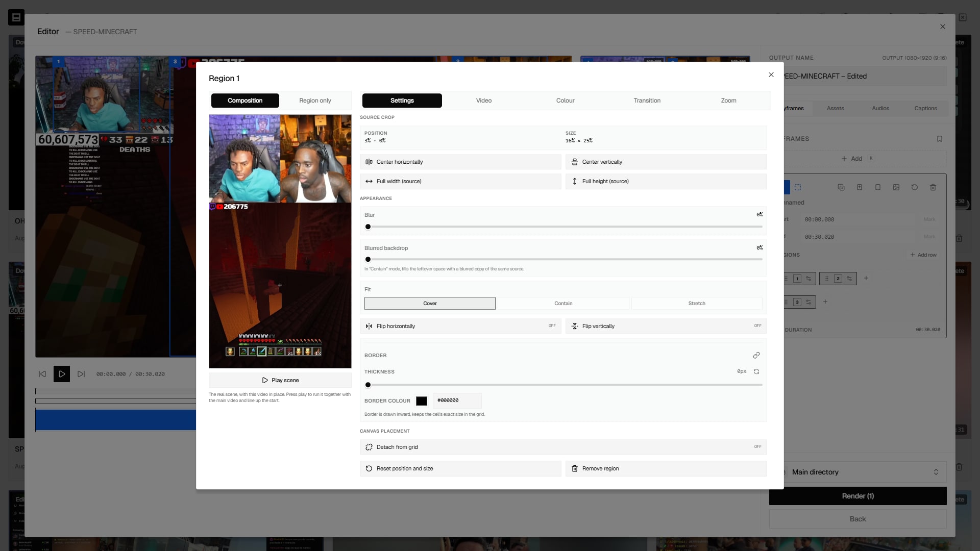This screenshot has height=551, width=980.
Task: Click the border link icon
Action: [x=756, y=355]
